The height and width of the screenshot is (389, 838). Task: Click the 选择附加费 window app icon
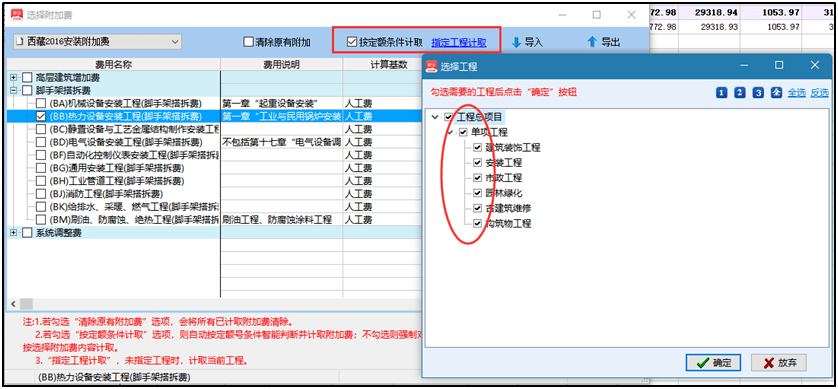click(x=18, y=14)
